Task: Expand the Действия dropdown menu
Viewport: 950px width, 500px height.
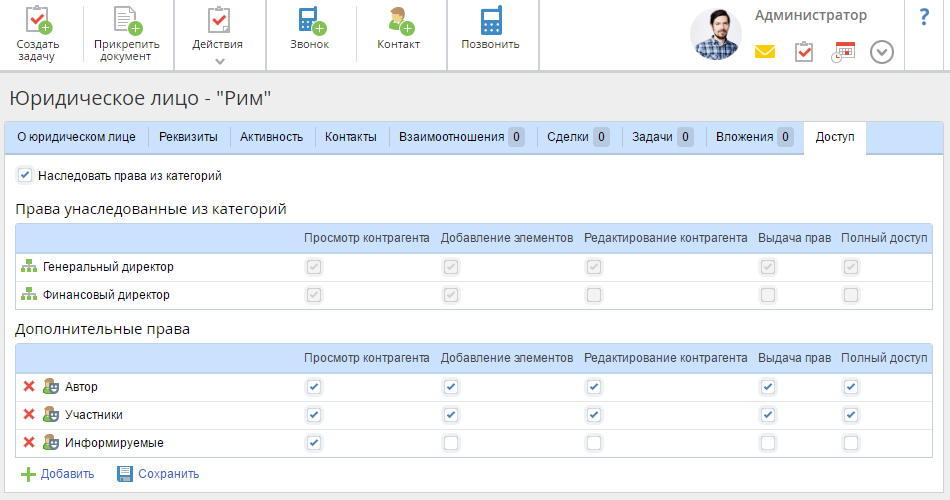Action: coord(218,60)
